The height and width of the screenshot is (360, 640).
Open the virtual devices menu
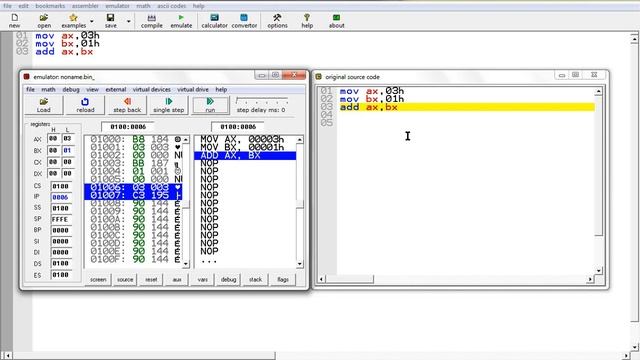(151, 89)
